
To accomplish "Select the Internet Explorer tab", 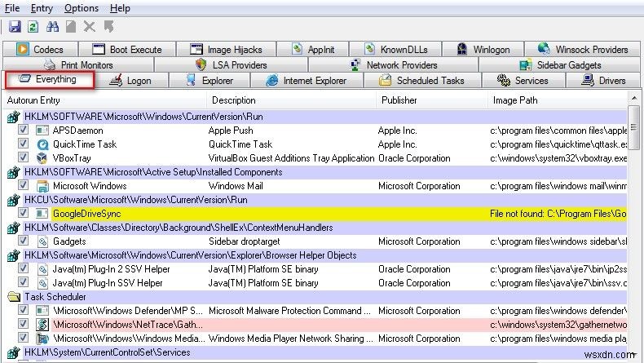I will [307, 81].
